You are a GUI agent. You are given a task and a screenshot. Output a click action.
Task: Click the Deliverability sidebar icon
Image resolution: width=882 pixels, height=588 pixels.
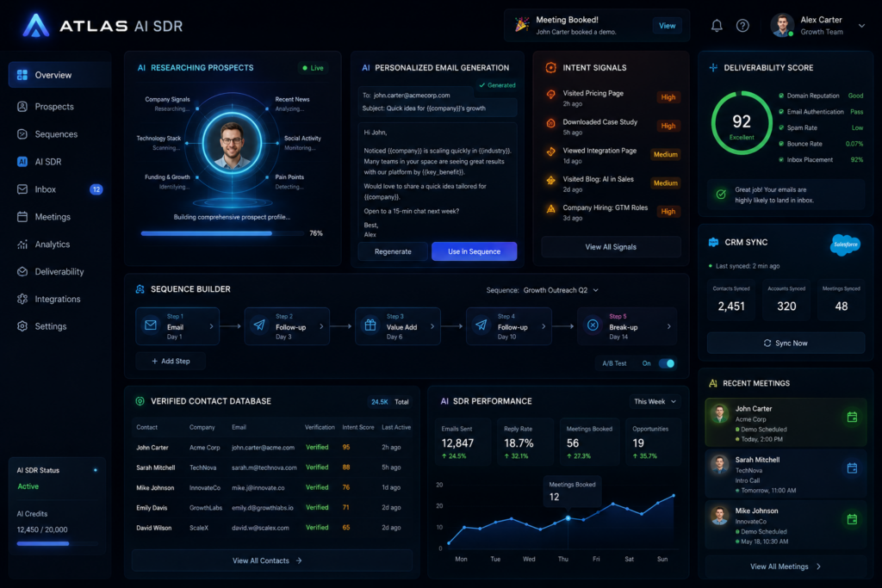point(22,271)
